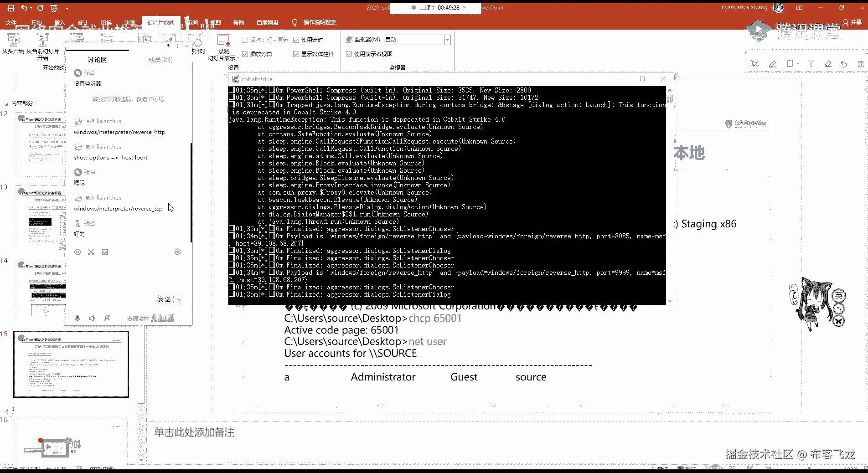Viewport: 868px width, 473px height.
Task: Select slide 15 thumbnail in slide panel
Action: click(71, 365)
